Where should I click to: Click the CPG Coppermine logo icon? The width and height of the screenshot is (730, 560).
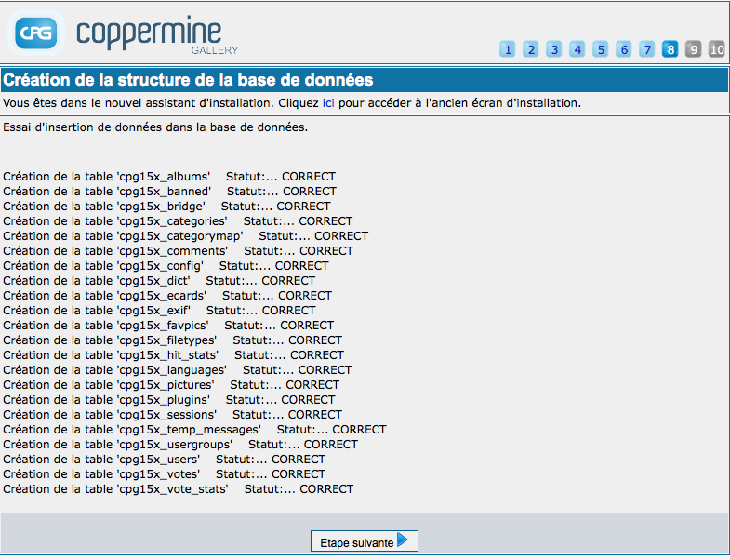(x=36, y=33)
